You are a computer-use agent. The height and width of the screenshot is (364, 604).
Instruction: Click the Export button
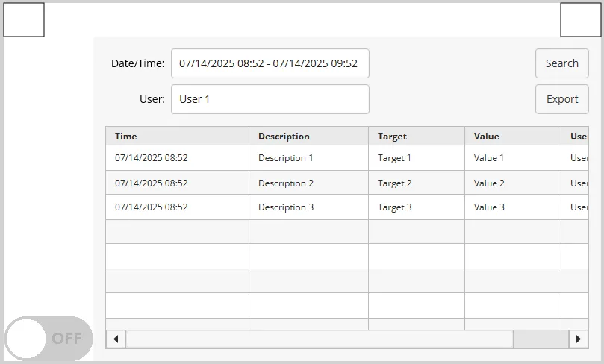pos(561,99)
